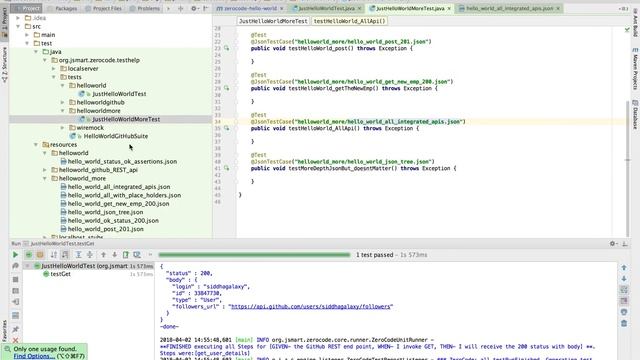This screenshot has height=360, width=640.
Task: Click the run gutter icon beside testHelloWorld_post
Action: click(x=227, y=48)
